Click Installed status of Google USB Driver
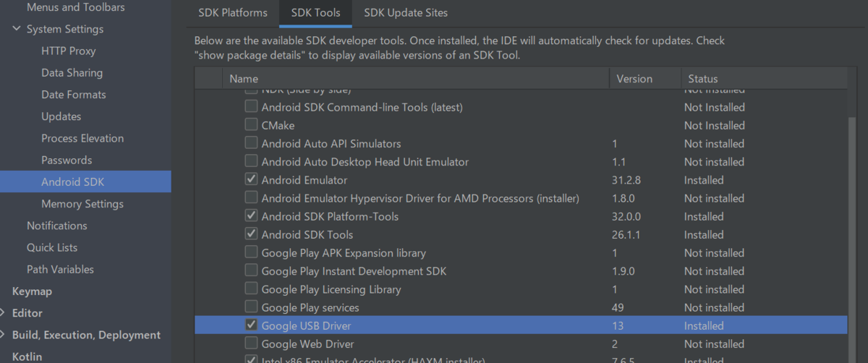Image resolution: width=868 pixels, height=363 pixels. (704, 325)
